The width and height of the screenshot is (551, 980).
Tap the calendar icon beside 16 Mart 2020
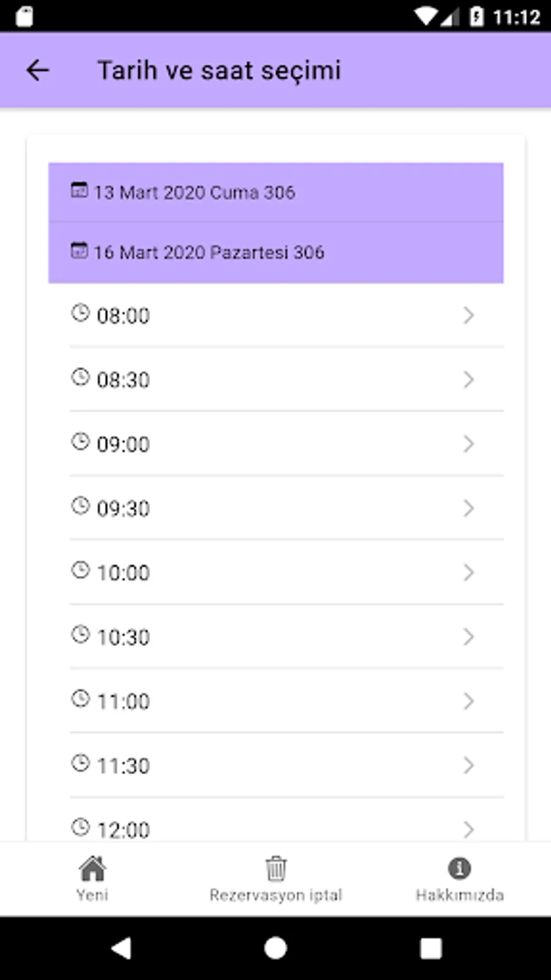click(x=80, y=250)
